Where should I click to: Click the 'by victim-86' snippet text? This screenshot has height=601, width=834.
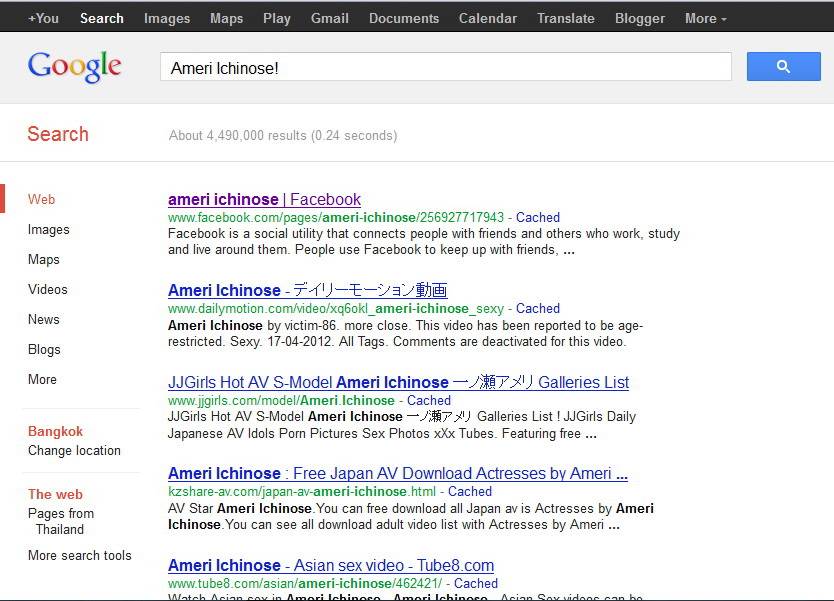pos(406,333)
